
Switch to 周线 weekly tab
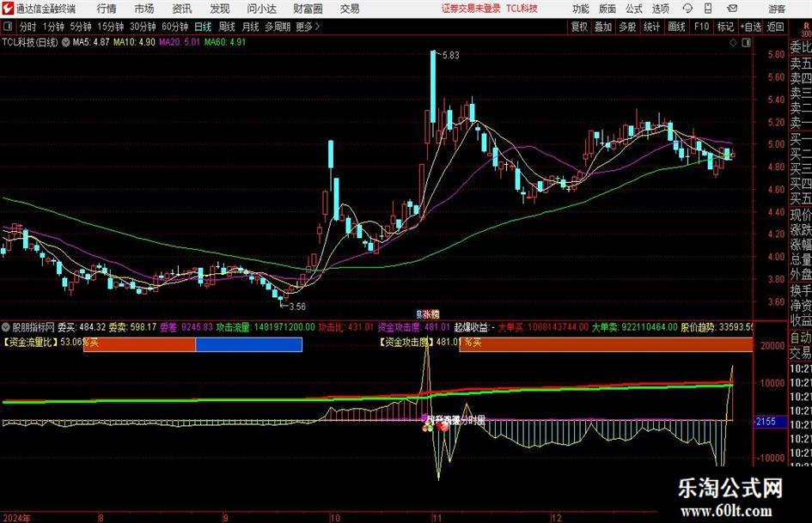(x=226, y=27)
